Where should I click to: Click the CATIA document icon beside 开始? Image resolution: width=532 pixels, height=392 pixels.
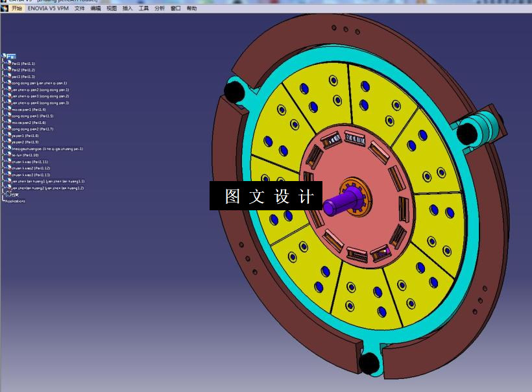pyautogui.click(x=5, y=8)
